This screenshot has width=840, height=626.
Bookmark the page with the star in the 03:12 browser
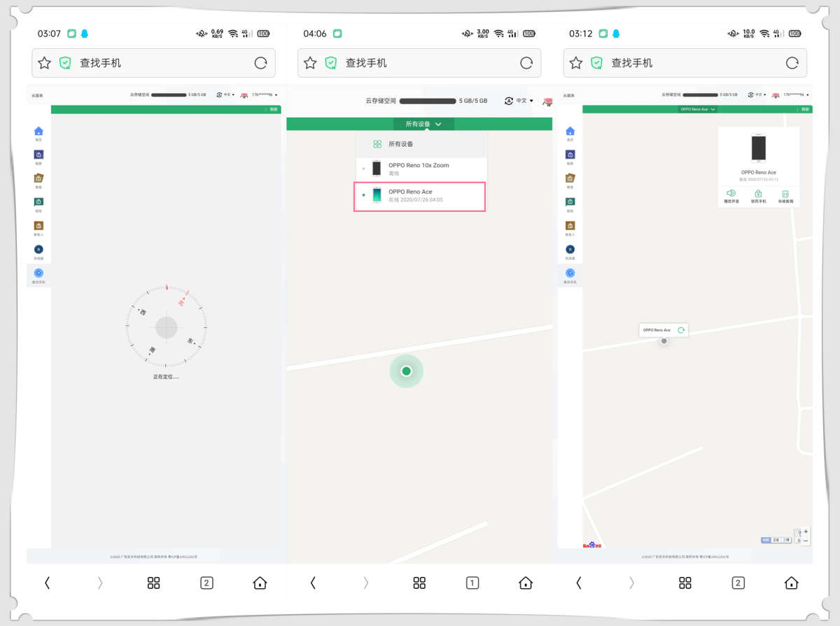[576, 63]
